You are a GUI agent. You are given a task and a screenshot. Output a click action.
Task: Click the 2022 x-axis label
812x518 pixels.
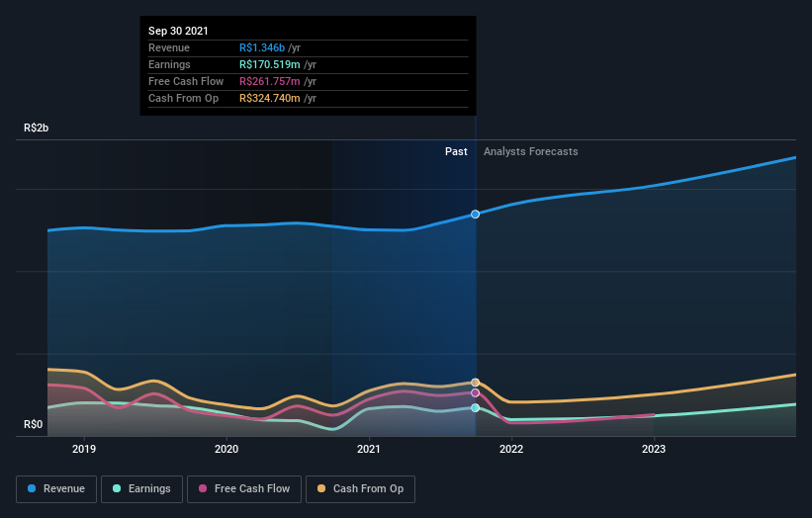(x=511, y=449)
